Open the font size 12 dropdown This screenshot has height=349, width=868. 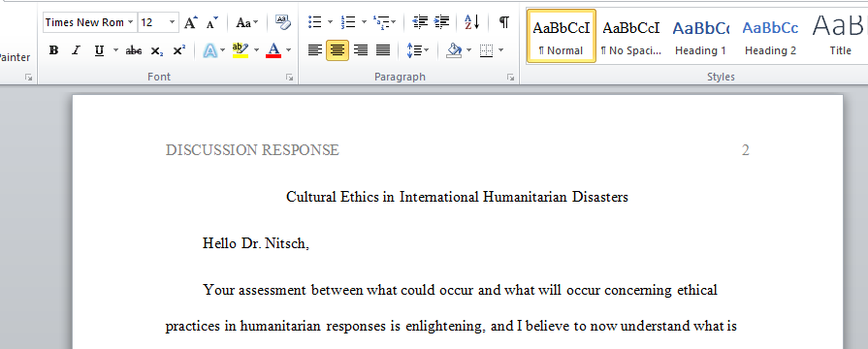click(173, 22)
